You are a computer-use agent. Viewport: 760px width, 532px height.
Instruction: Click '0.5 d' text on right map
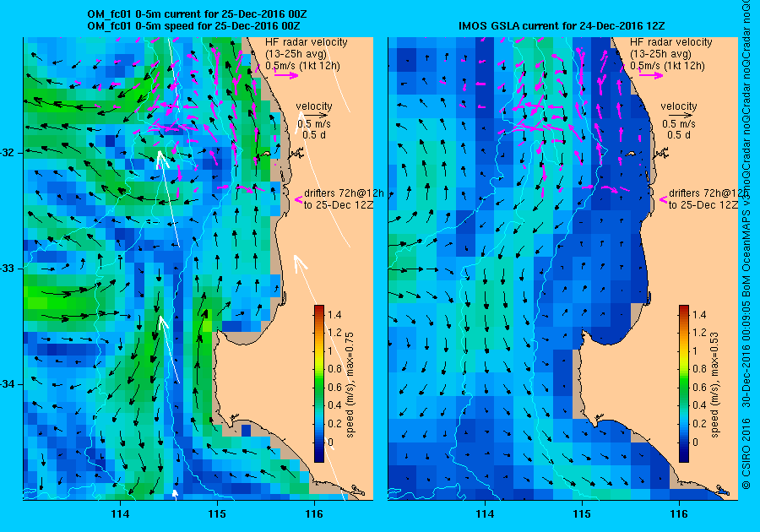tap(679, 135)
